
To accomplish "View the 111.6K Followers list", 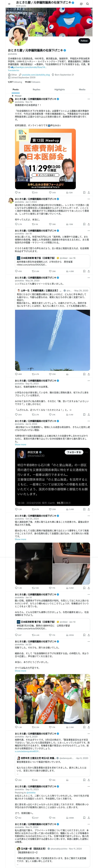I will click(x=32, y=82).
